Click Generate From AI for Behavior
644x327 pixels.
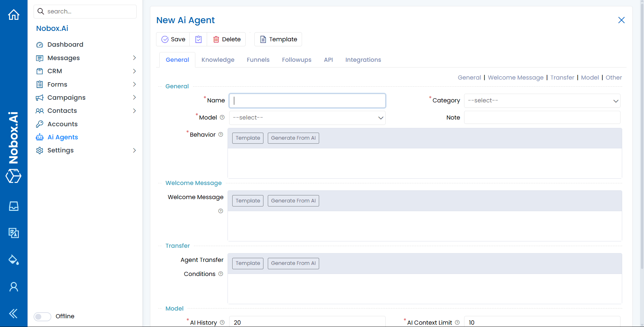(x=293, y=138)
